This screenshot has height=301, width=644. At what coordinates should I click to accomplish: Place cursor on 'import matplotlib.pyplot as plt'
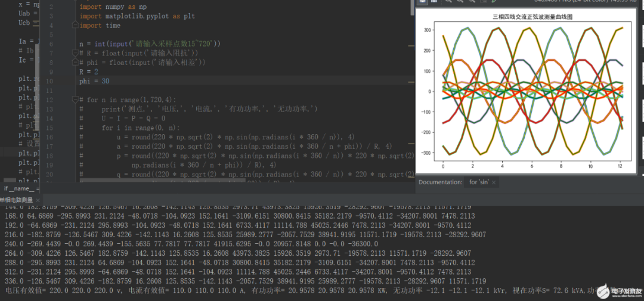pos(137,16)
